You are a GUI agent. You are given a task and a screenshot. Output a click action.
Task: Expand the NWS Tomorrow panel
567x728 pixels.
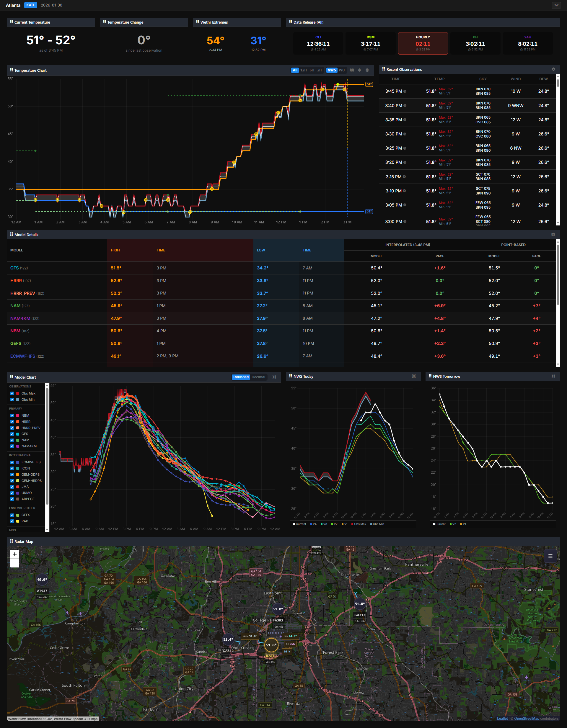pyautogui.click(x=554, y=376)
